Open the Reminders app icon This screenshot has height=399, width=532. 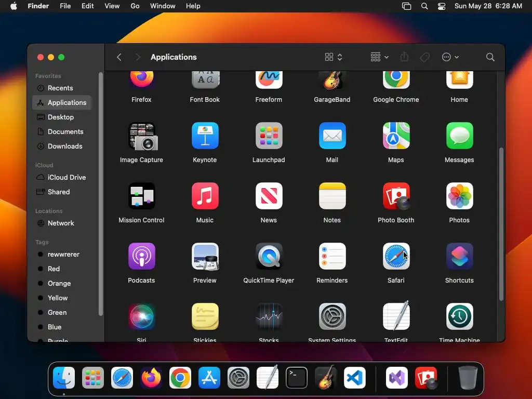(x=332, y=256)
